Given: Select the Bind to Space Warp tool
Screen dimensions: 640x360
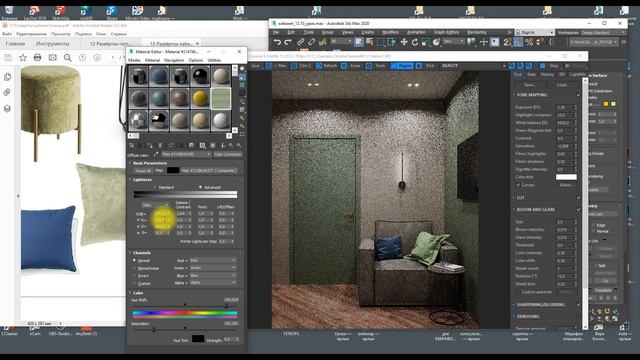Looking at the screenshot, I should tap(322, 42).
